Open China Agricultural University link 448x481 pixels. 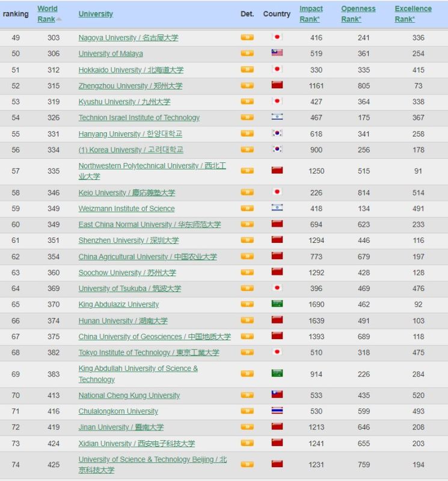tap(147, 257)
